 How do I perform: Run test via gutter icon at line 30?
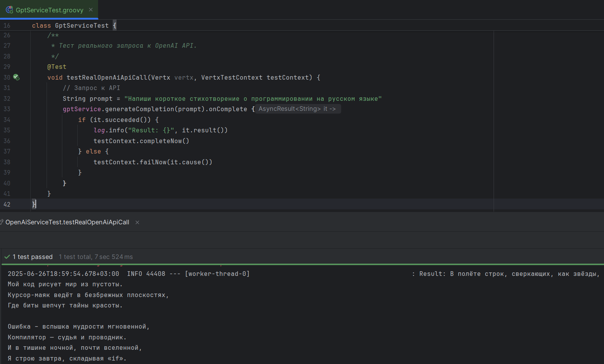click(16, 77)
